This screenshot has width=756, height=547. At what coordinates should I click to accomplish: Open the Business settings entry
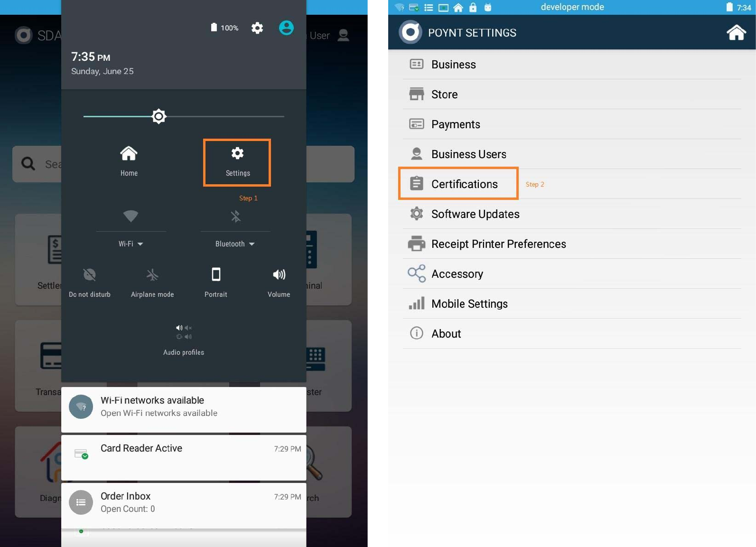572,65
